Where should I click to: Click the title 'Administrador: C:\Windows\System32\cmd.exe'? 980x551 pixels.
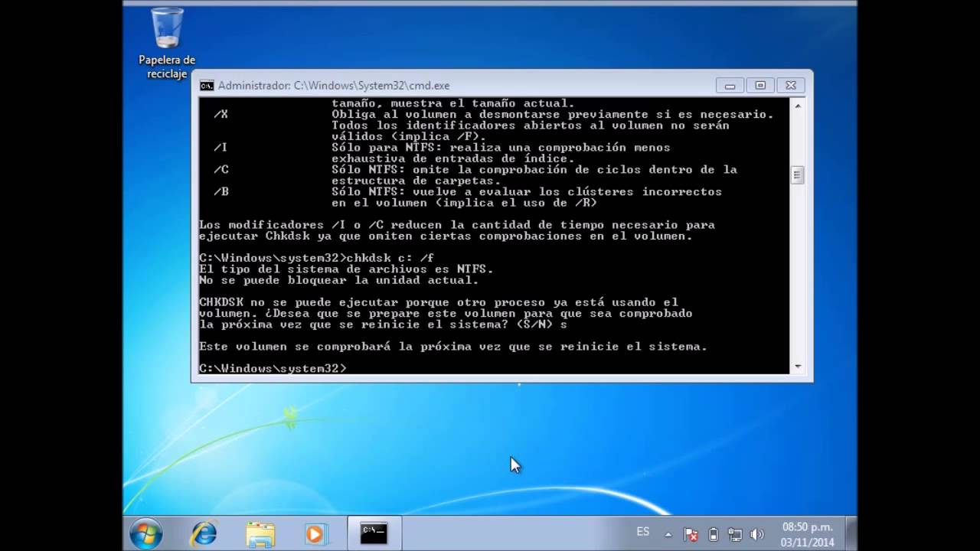click(x=334, y=86)
